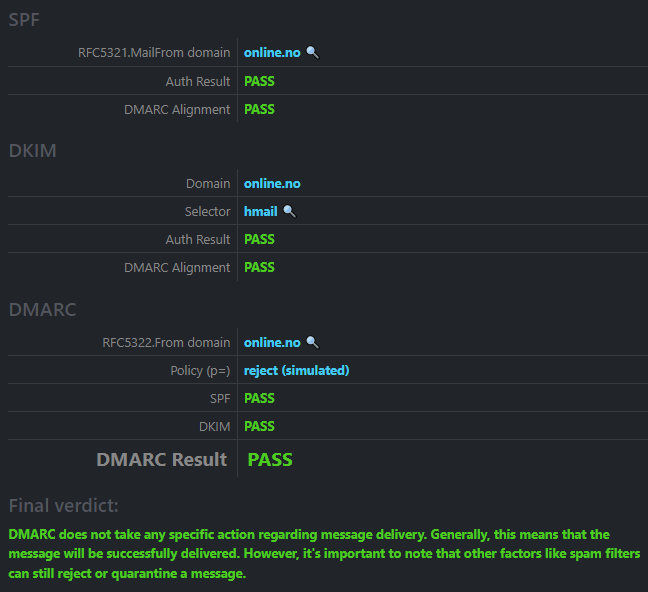Click the Policy (p=) row label
This screenshot has height=592, width=648.
[x=200, y=370]
